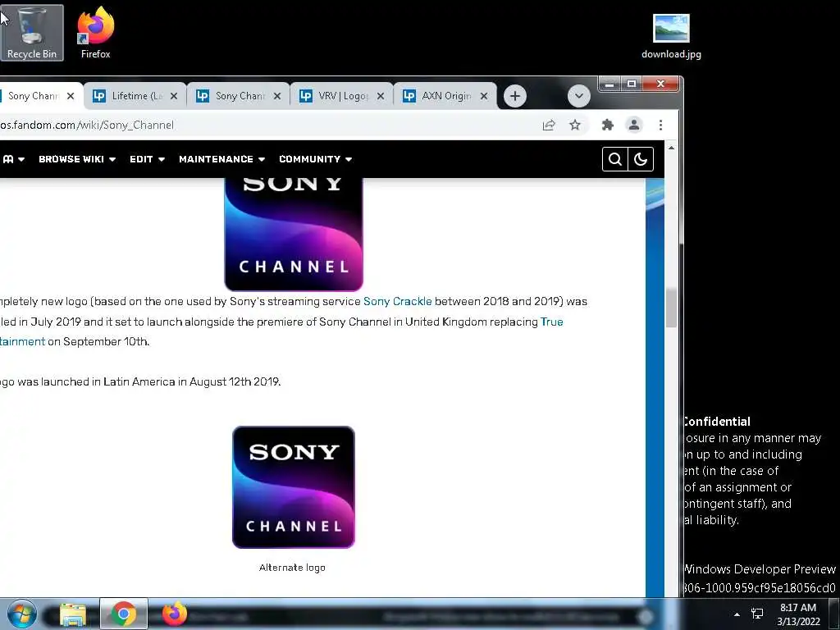This screenshot has height=630, width=840.
Task: Select Chrome in the taskbar
Action: 124,614
